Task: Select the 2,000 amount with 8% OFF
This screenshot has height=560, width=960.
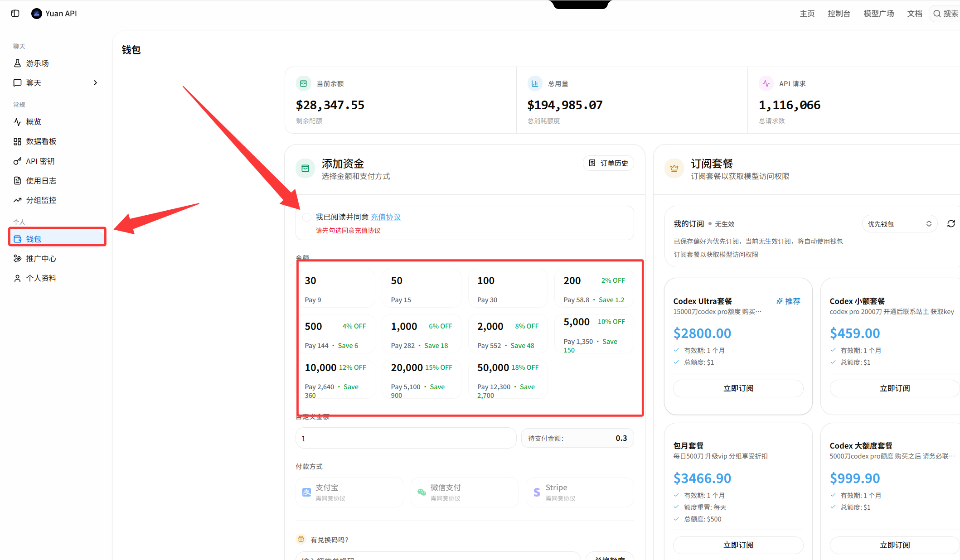Action: tap(508, 334)
